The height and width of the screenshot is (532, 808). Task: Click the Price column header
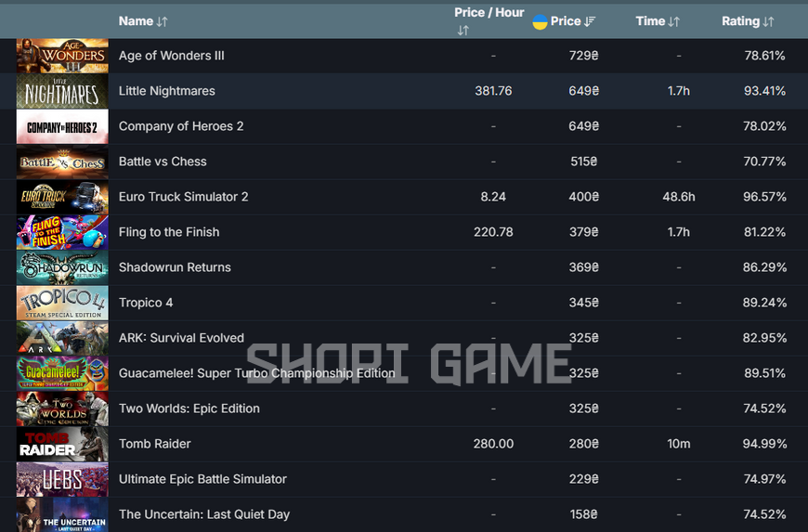point(566,21)
